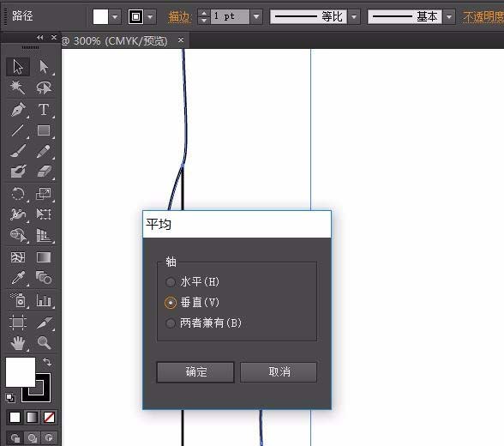The image size is (504, 446).
Task: Close the 300% (CMYK/预览) document tab
Action: pos(181,39)
